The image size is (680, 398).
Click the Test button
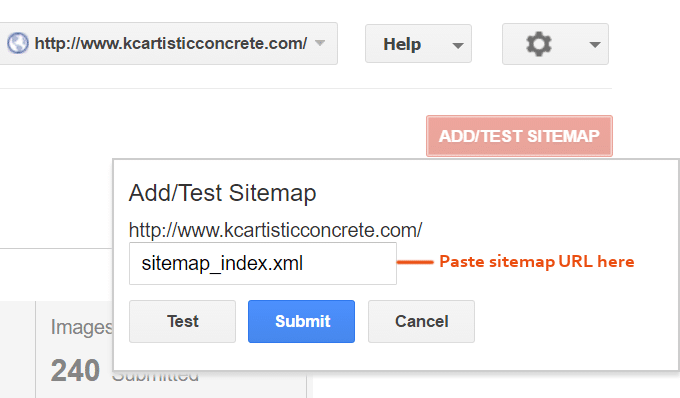(x=183, y=321)
